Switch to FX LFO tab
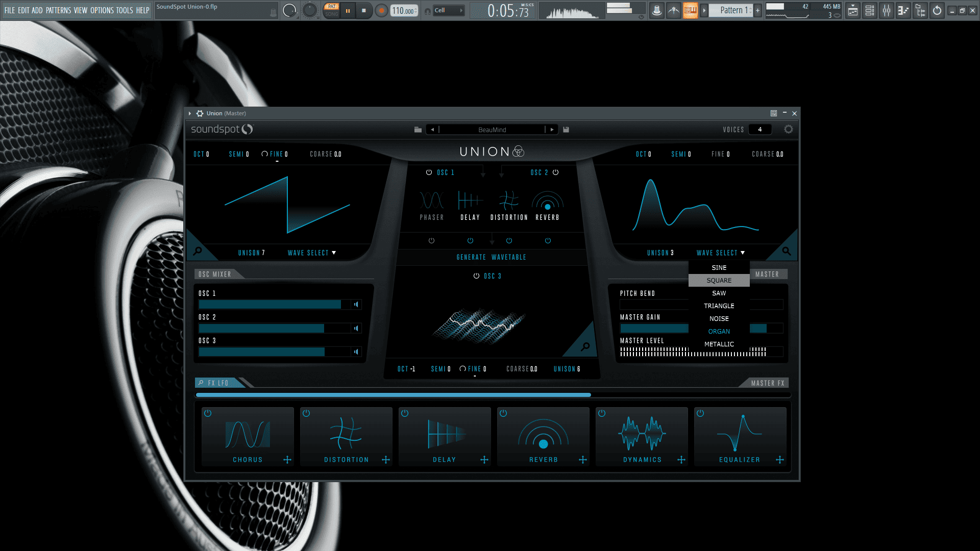 pyautogui.click(x=217, y=383)
